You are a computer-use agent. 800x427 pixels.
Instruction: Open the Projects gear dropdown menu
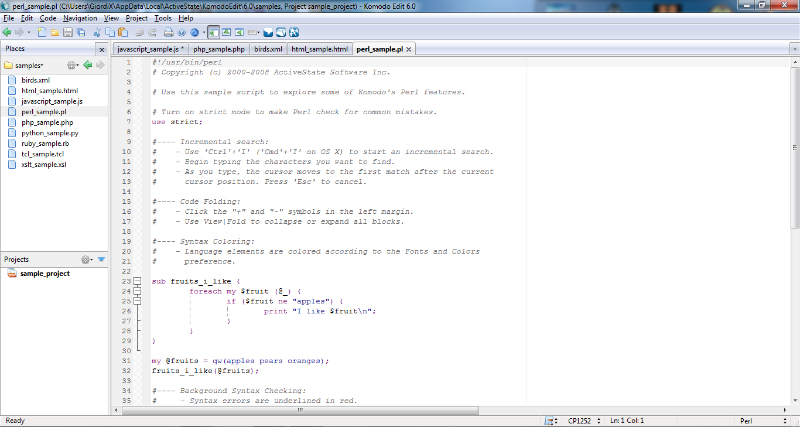tap(87, 259)
